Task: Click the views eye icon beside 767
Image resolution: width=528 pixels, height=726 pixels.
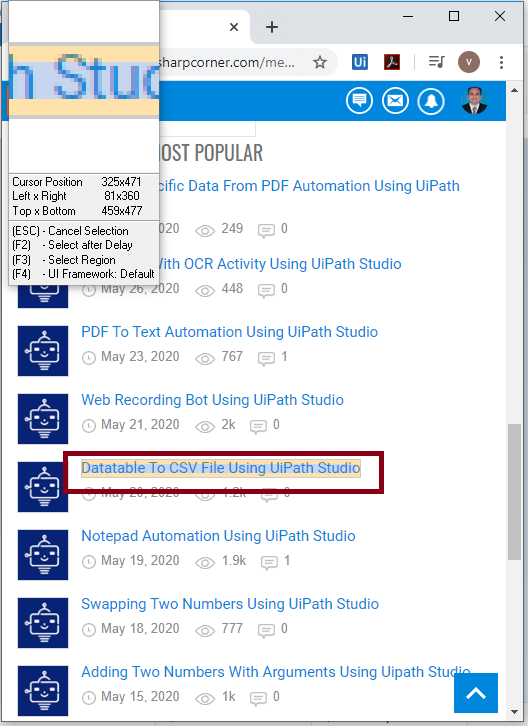Action: [x=205, y=359]
